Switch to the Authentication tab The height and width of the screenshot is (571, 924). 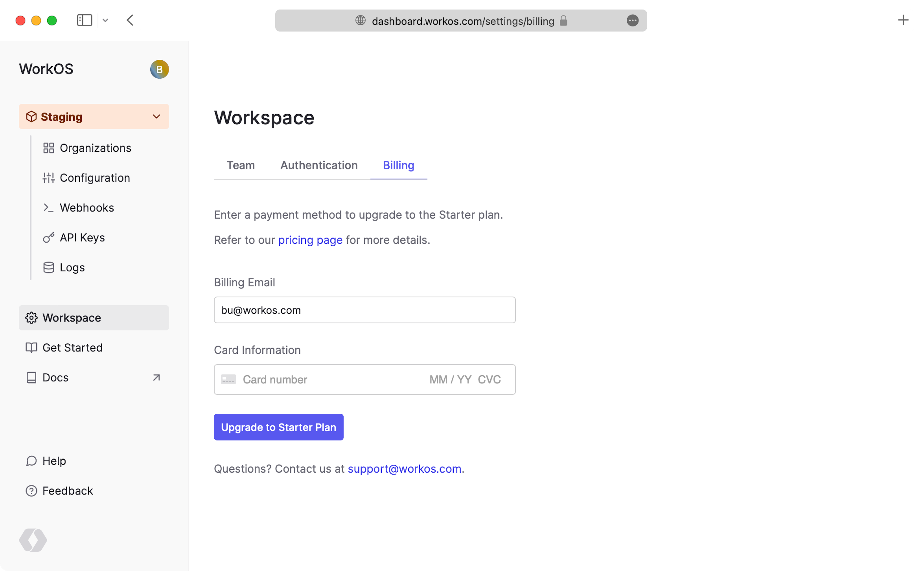pyautogui.click(x=319, y=165)
